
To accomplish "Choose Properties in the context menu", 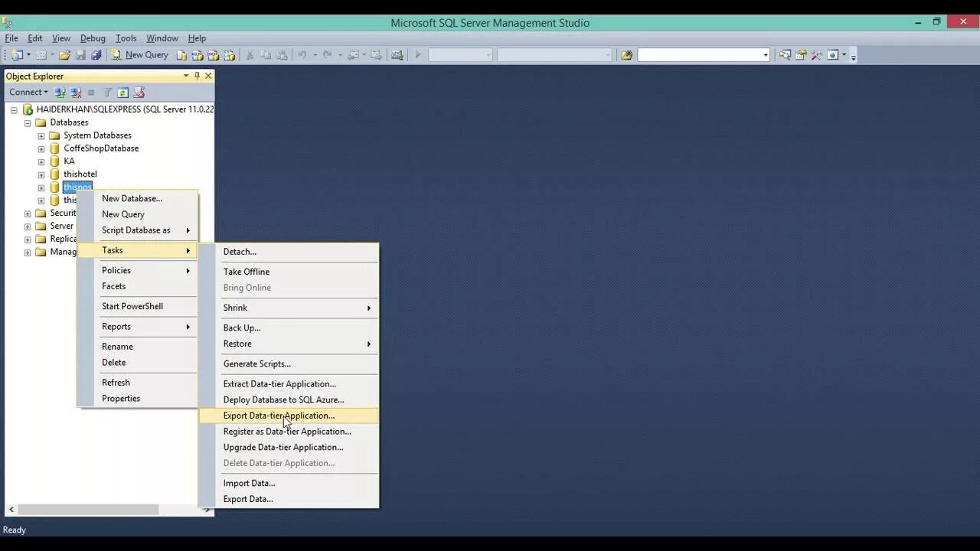I will (137, 398).
